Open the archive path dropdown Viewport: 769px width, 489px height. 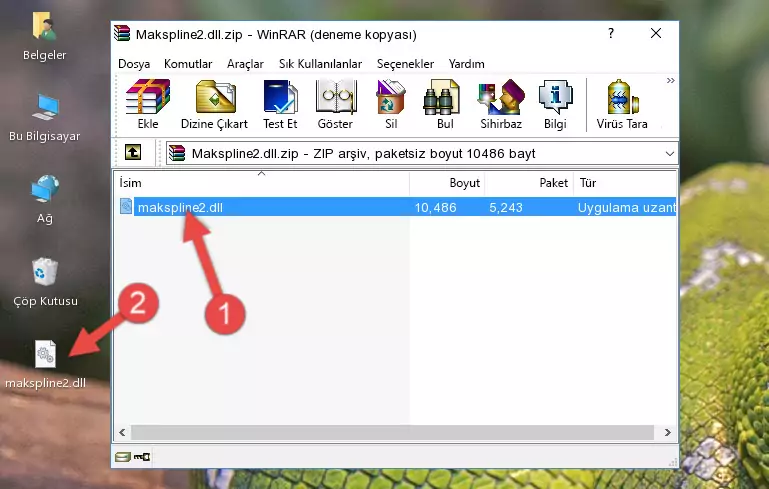669,154
